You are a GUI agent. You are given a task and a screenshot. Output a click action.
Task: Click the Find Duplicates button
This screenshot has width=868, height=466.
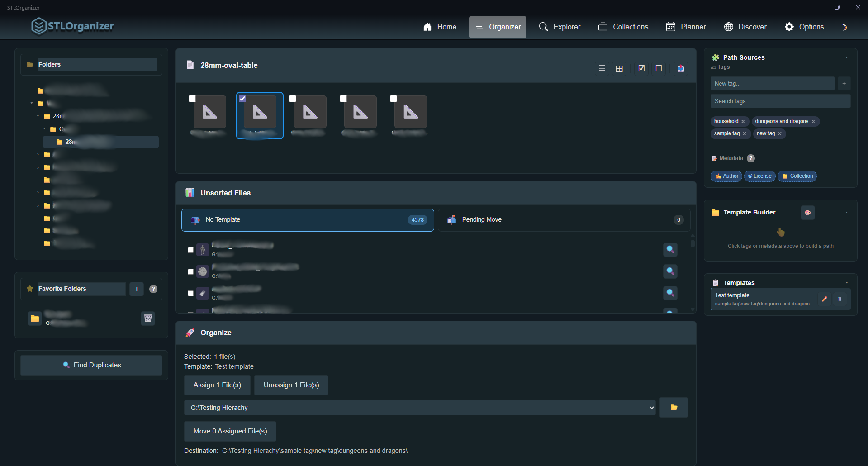tap(91, 365)
